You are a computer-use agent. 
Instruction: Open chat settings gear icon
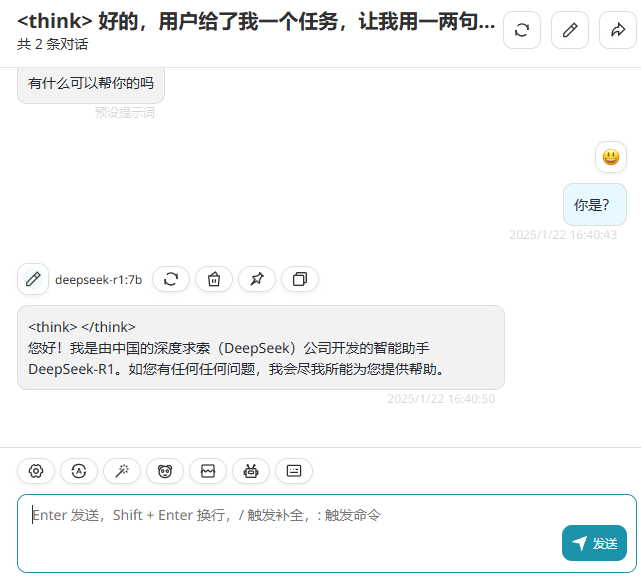pos(36,471)
